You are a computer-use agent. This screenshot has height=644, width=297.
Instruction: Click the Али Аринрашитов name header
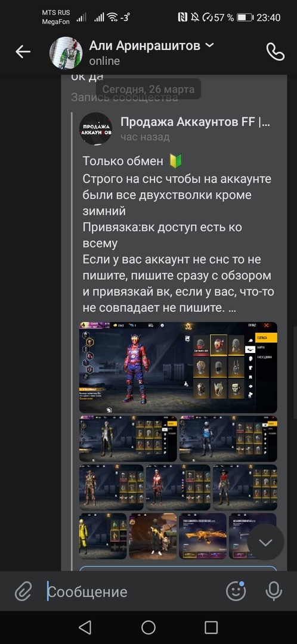[144, 45]
